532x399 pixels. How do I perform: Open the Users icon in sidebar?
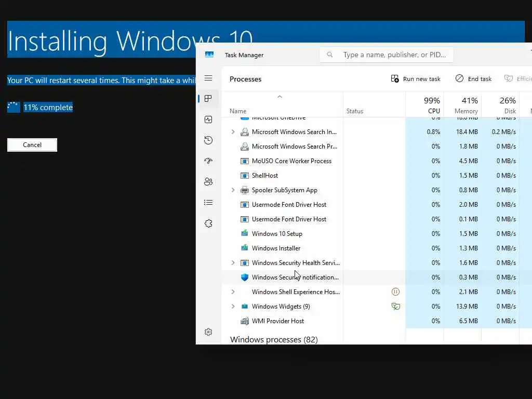[x=208, y=182]
